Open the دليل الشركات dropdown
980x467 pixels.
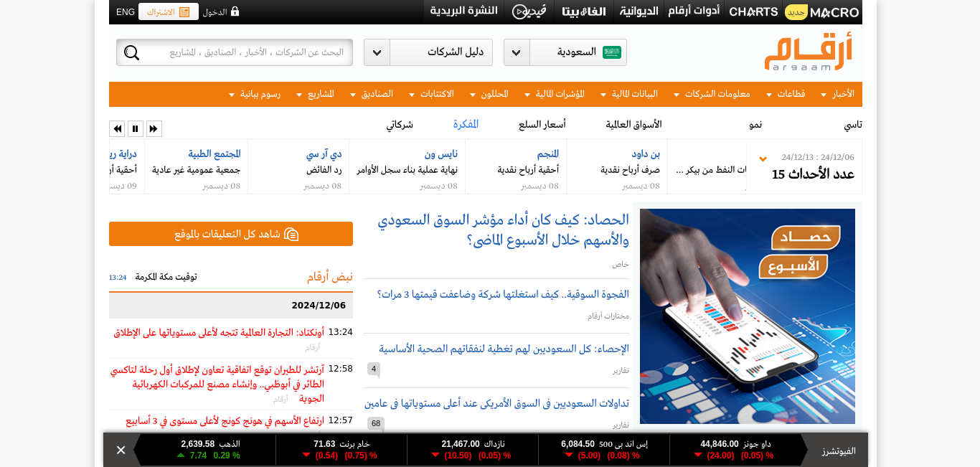(x=428, y=52)
